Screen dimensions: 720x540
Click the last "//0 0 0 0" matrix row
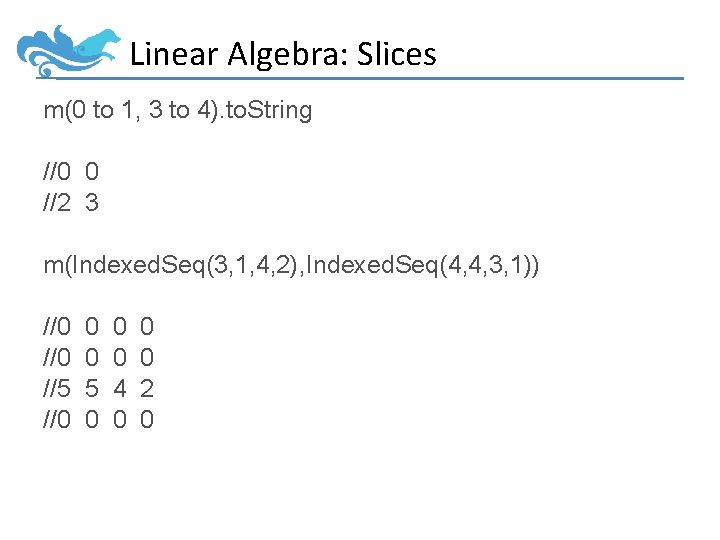(98, 419)
